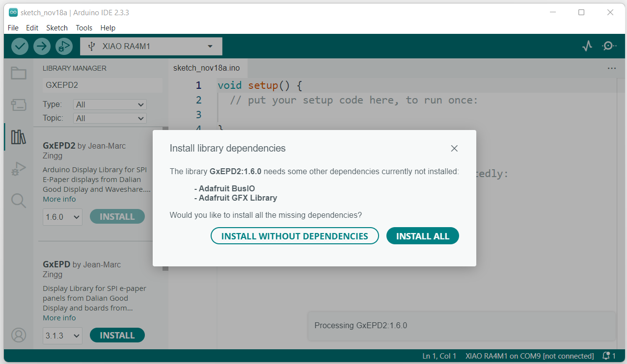Click the Ln 1, Col 1 status entry
627x364 pixels.
coord(439,356)
